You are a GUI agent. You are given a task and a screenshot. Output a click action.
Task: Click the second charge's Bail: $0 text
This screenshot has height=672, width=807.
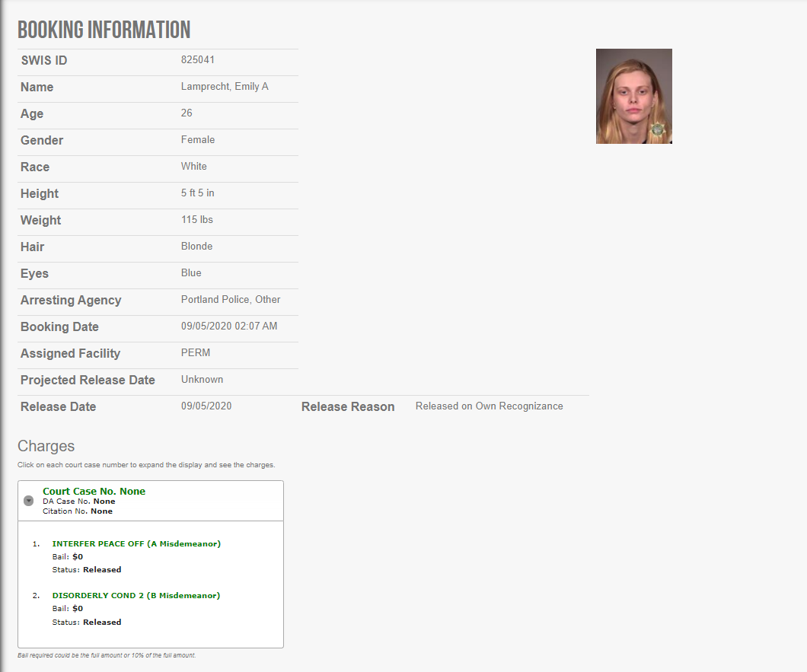tap(68, 609)
